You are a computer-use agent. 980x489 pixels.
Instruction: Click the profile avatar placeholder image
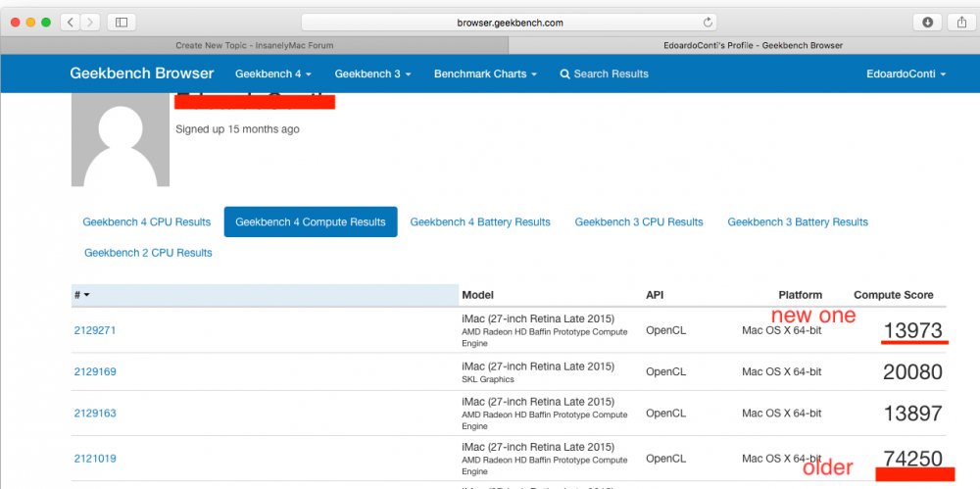(x=121, y=139)
